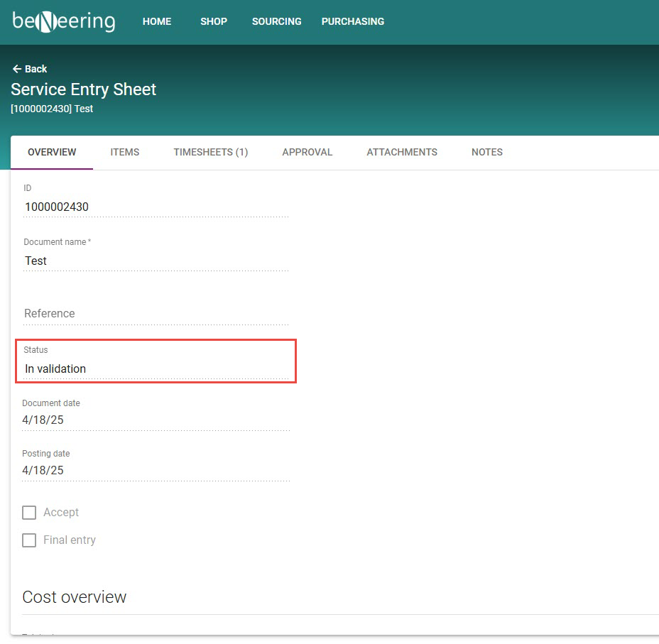
Task: Open the Document date field
Action: [x=156, y=420]
